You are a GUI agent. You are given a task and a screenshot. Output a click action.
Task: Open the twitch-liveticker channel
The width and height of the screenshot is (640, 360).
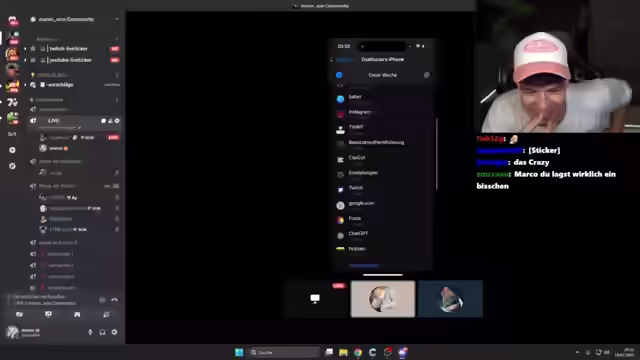coord(73,49)
